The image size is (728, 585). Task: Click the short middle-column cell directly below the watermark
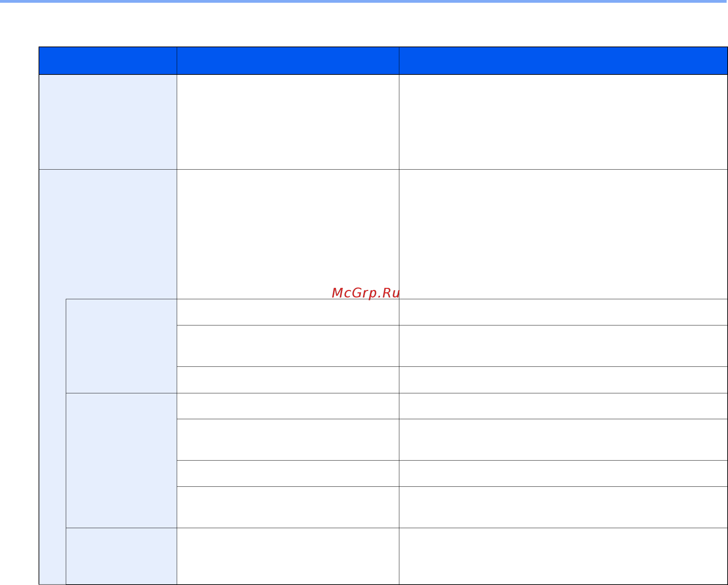288,312
